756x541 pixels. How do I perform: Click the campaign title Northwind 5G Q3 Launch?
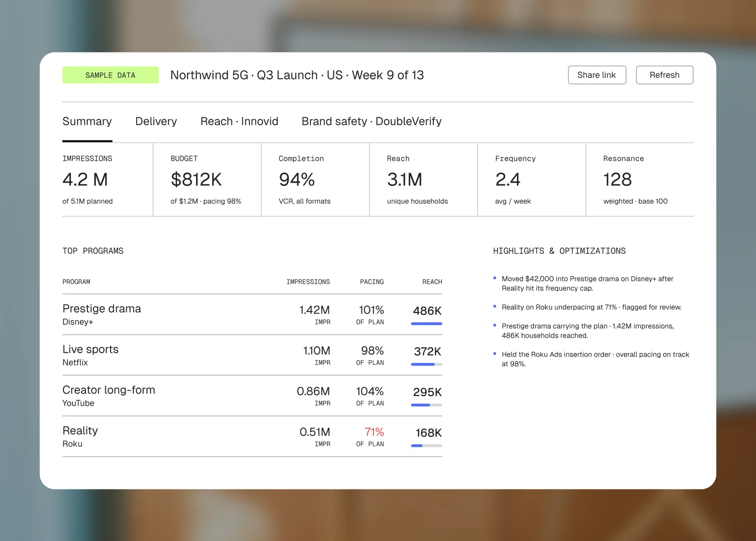pos(297,75)
